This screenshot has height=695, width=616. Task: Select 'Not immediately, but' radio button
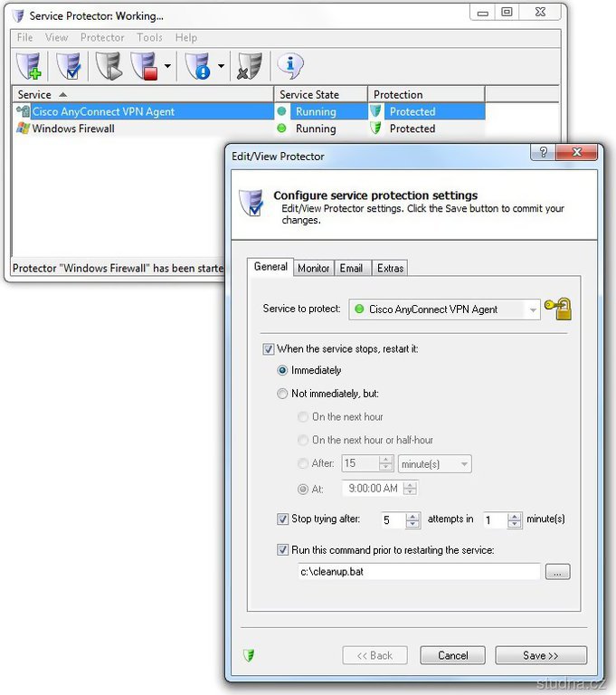coord(282,394)
